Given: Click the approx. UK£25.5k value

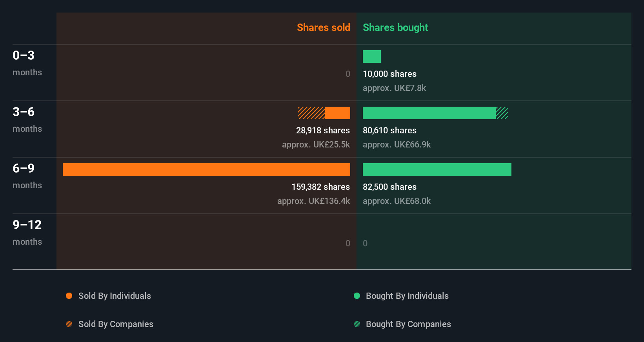Looking at the screenshot, I should coord(316,144).
